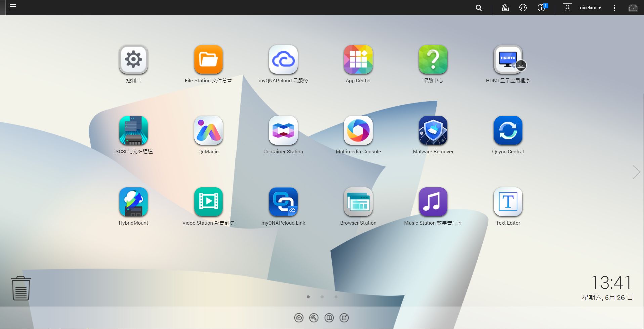Open Browser Station
Image resolution: width=644 pixels, height=329 pixels.
click(358, 202)
